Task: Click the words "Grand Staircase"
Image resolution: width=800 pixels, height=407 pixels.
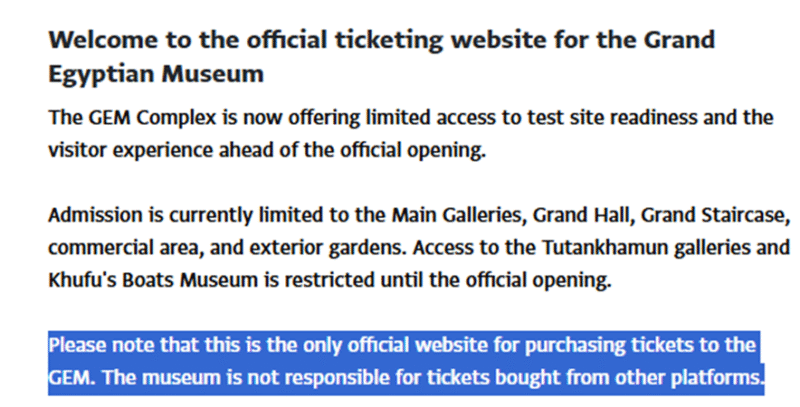Action: [715, 216]
